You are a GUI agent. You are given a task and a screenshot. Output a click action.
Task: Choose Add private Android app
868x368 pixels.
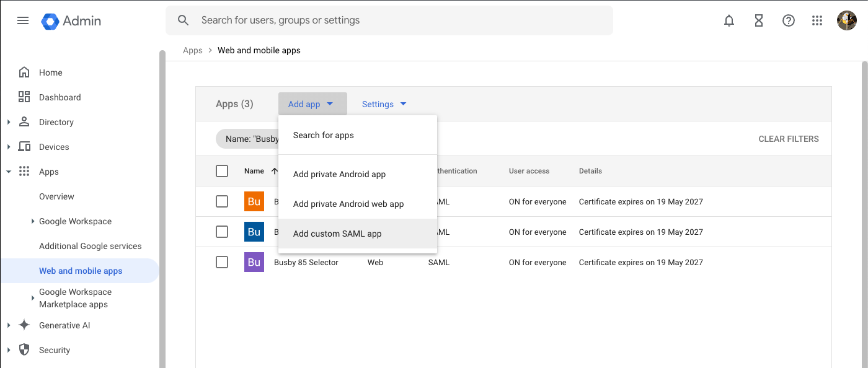(x=358, y=174)
